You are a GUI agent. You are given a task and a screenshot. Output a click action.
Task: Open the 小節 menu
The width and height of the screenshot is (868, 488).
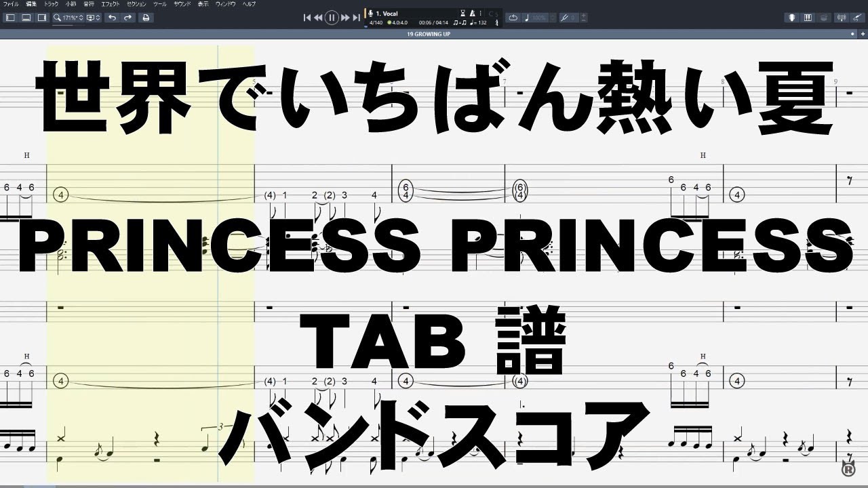(x=71, y=4)
